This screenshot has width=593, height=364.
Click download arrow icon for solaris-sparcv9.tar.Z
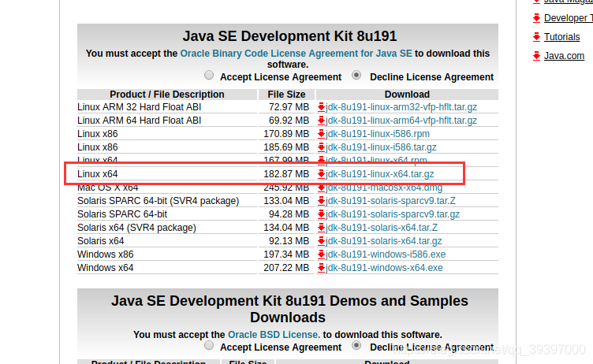click(x=321, y=201)
